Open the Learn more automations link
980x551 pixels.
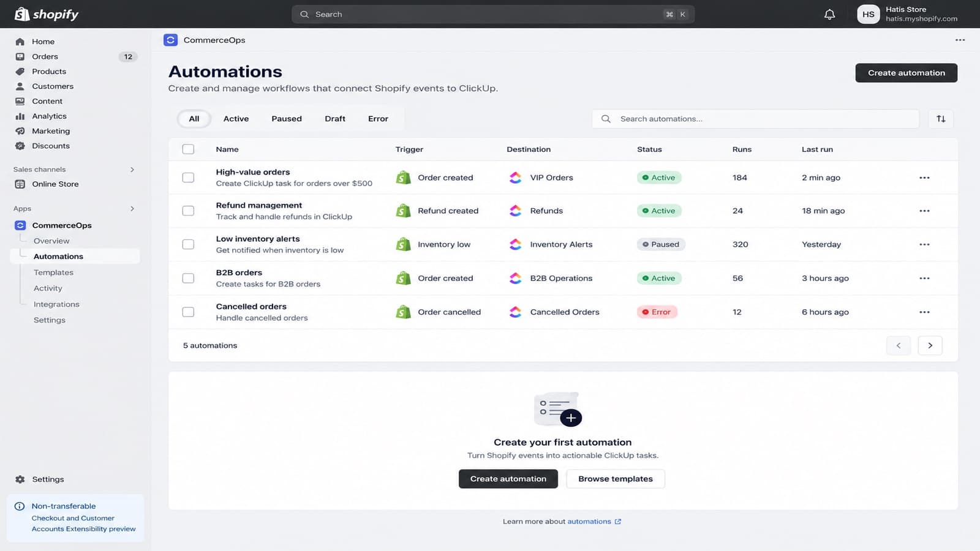point(594,522)
